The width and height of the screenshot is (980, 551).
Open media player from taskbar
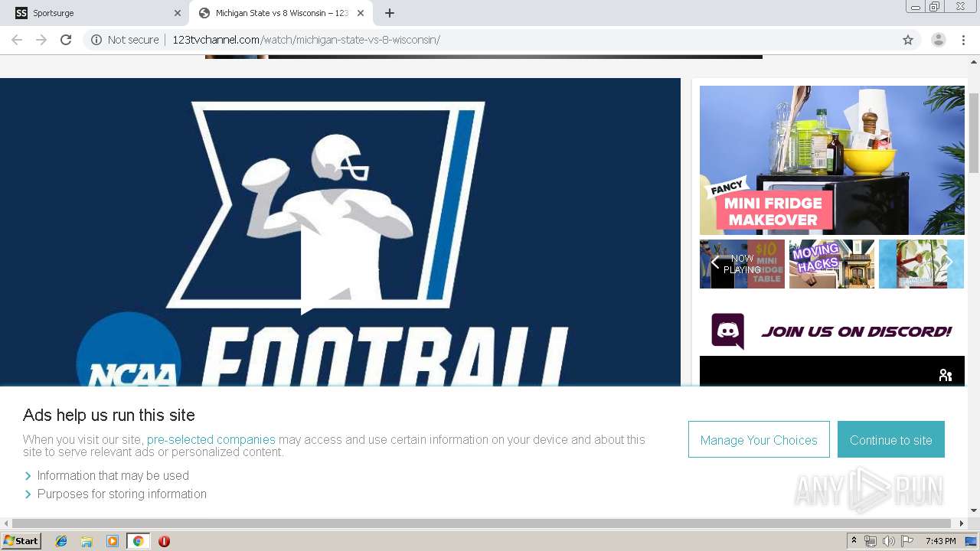coord(113,541)
